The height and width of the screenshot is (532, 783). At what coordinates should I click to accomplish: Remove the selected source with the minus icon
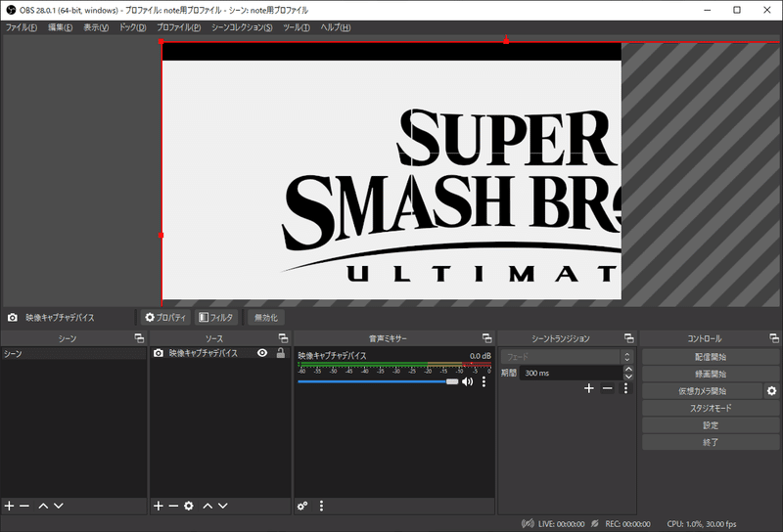pos(173,506)
